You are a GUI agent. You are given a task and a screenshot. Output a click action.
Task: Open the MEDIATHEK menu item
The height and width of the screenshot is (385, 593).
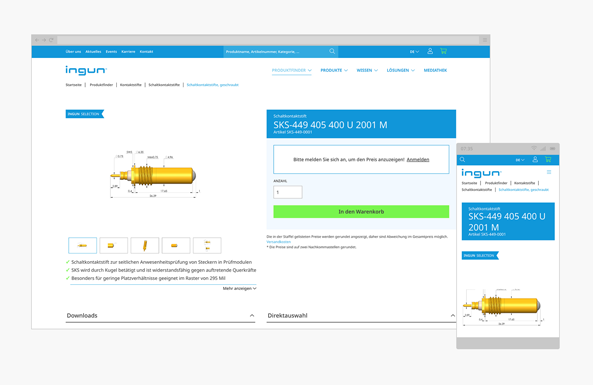click(435, 70)
